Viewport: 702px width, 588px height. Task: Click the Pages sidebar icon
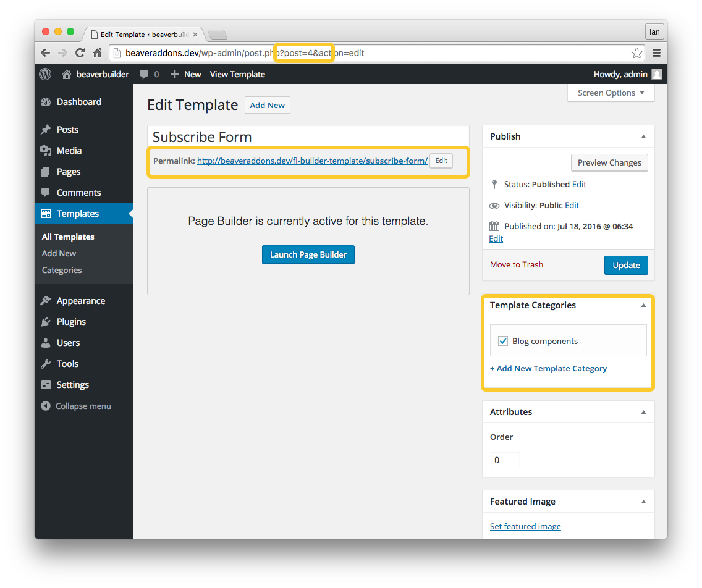[x=46, y=172]
